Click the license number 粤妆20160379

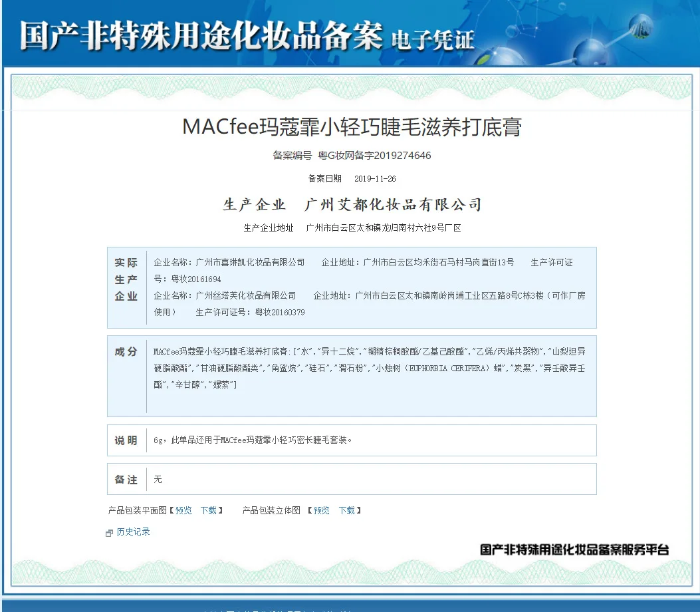280,312
